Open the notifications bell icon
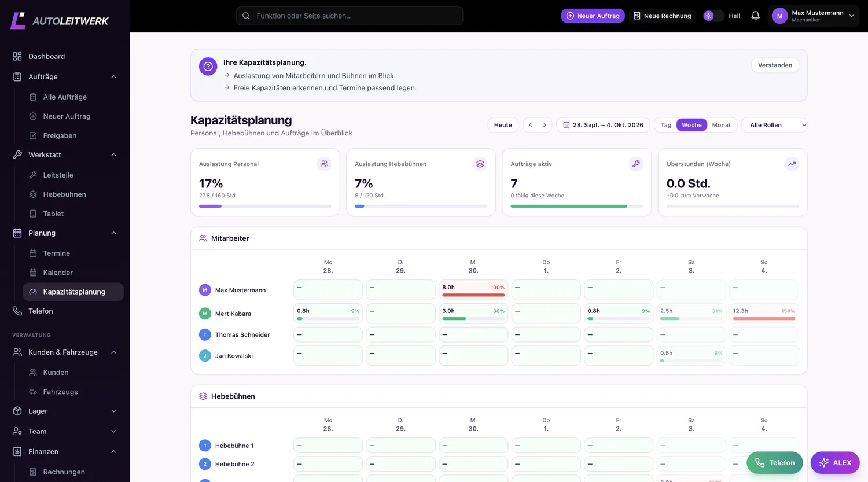Image resolution: width=868 pixels, height=482 pixels. [x=755, y=16]
